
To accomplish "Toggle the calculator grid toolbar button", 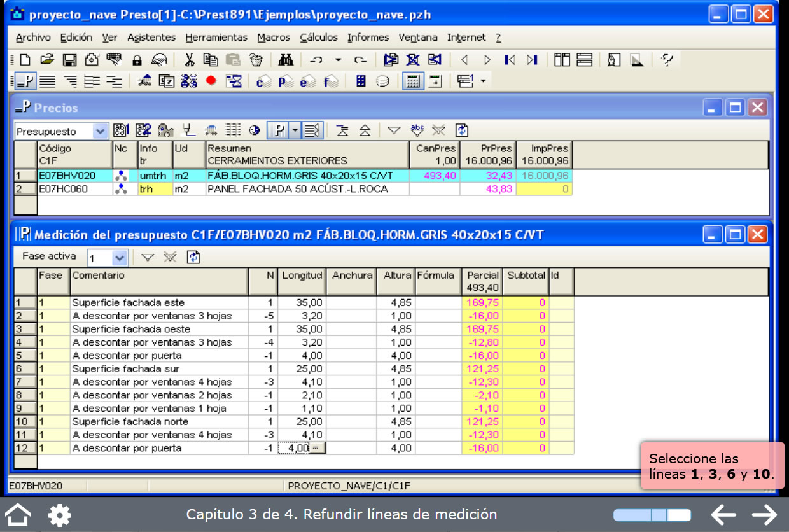I will click(x=413, y=81).
